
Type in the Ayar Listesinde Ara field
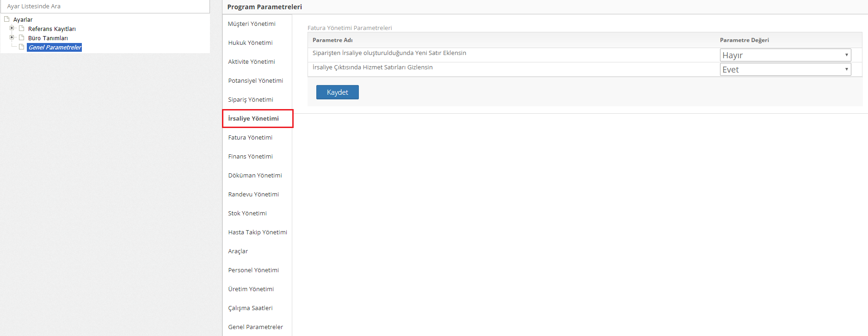click(x=105, y=6)
